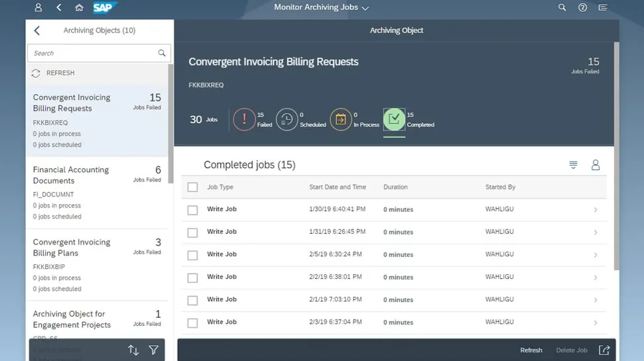
Task: Open the user profile icon
Action: click(38, 7)
